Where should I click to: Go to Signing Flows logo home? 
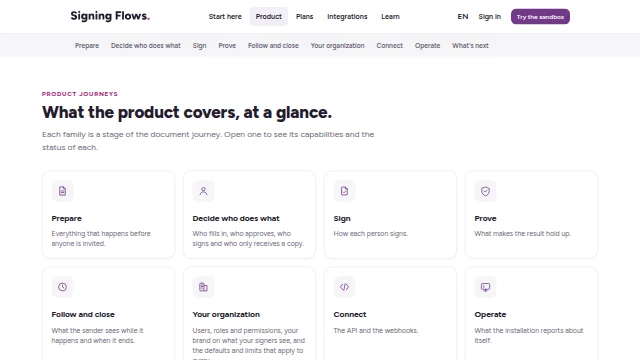[110, 16]
